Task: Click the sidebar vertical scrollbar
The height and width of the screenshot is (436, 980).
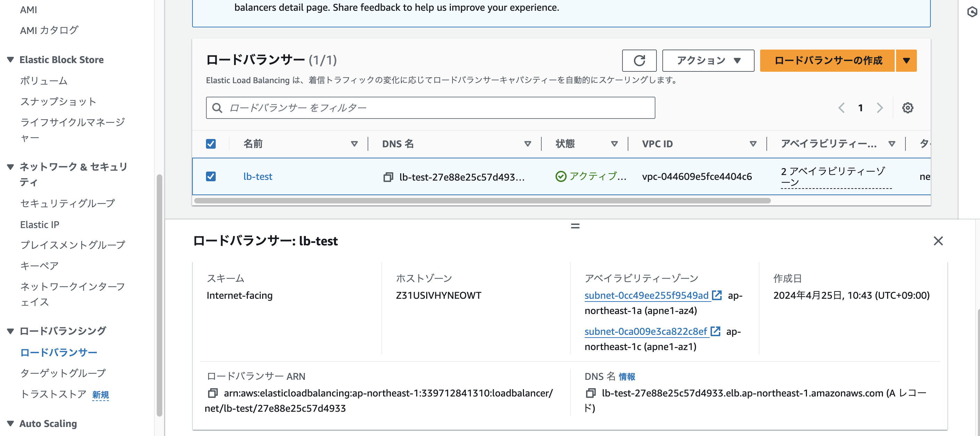Action: tap(160, 295)
